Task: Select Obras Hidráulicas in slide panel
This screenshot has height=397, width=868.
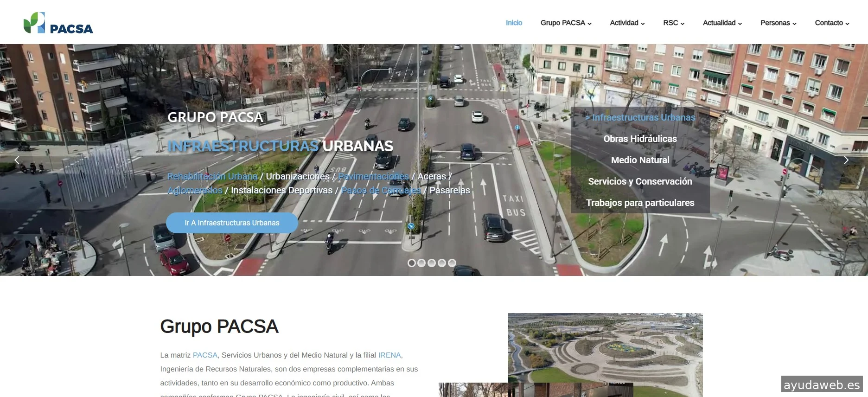Action: click(640, 139)
